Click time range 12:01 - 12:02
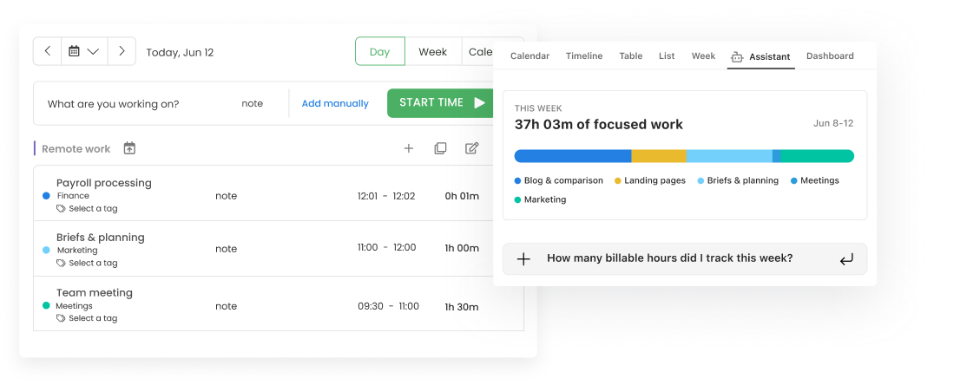The image size is (980, 385). 386,196
